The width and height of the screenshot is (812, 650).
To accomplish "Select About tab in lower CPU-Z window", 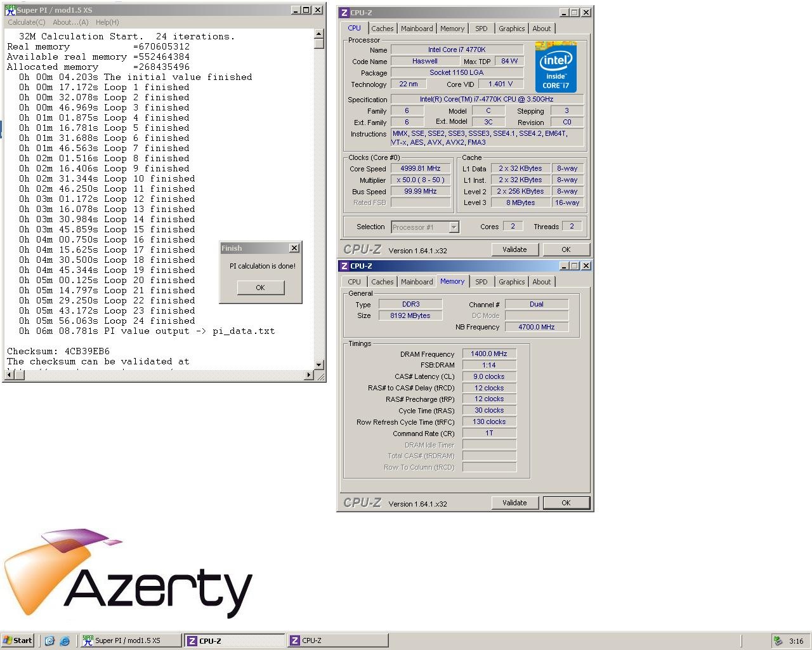I will (541, 282).
